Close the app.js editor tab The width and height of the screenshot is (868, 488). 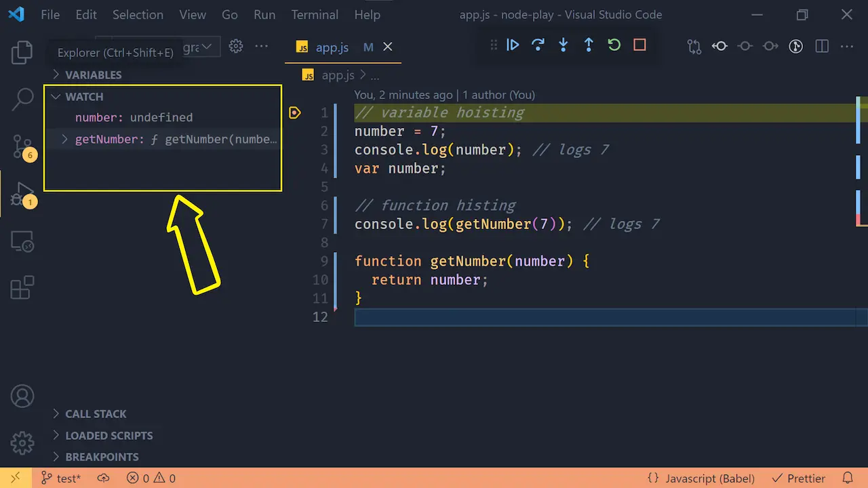(x=388, y=47)
